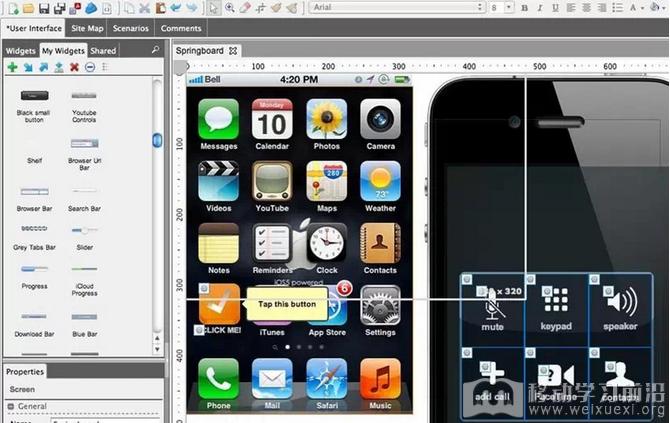Open the Site Map tab
670x423 pixels.
[x=87, y=28]
